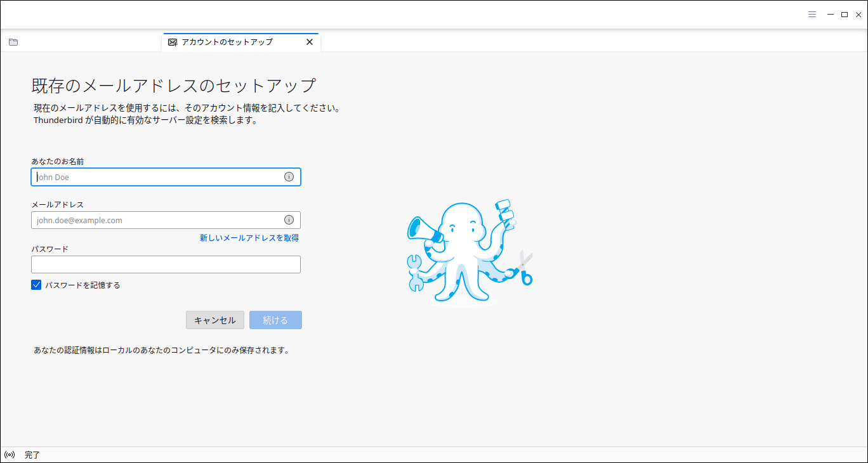Click the パスワードを記憶する label text
Image resolution: width=868 pixels, height=463 pixels.
tap(82, 285)
